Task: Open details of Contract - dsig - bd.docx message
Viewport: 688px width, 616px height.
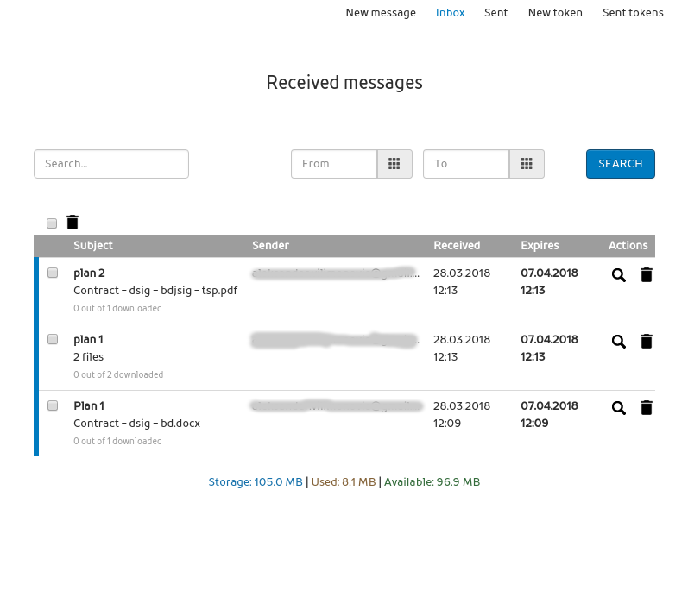Action: [x=618, y=408]
